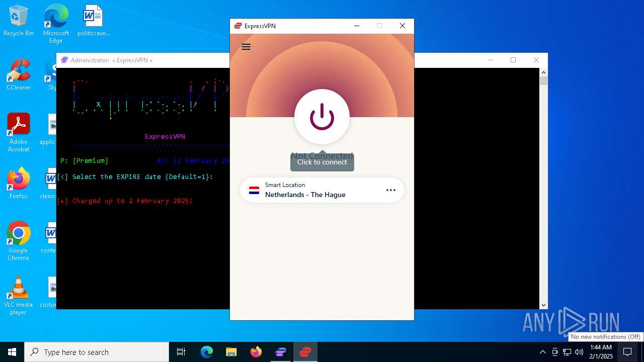The width and height of the screenshot is (644, 362).
Task: Open the politicsave Word document icon
Action: coord(94,21)
